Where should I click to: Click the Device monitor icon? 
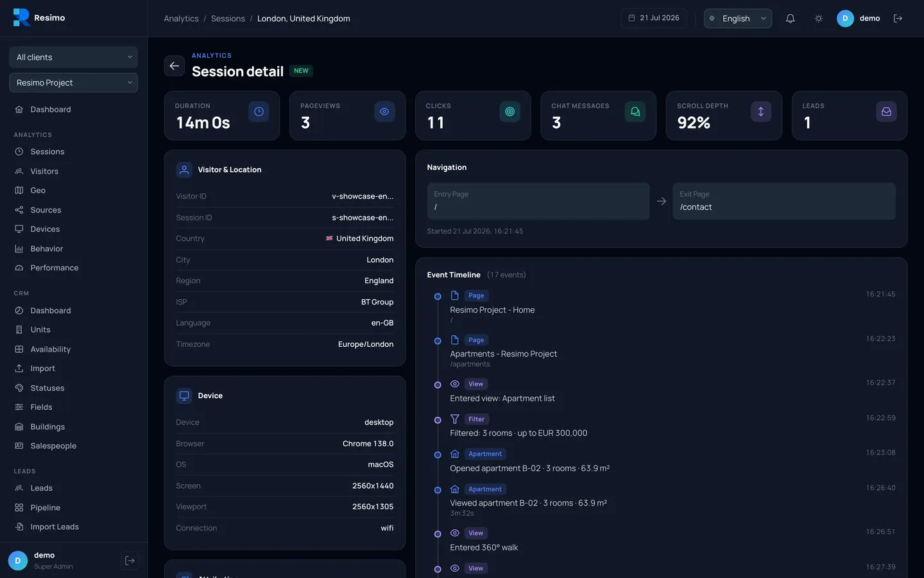(x=184, y=396)
